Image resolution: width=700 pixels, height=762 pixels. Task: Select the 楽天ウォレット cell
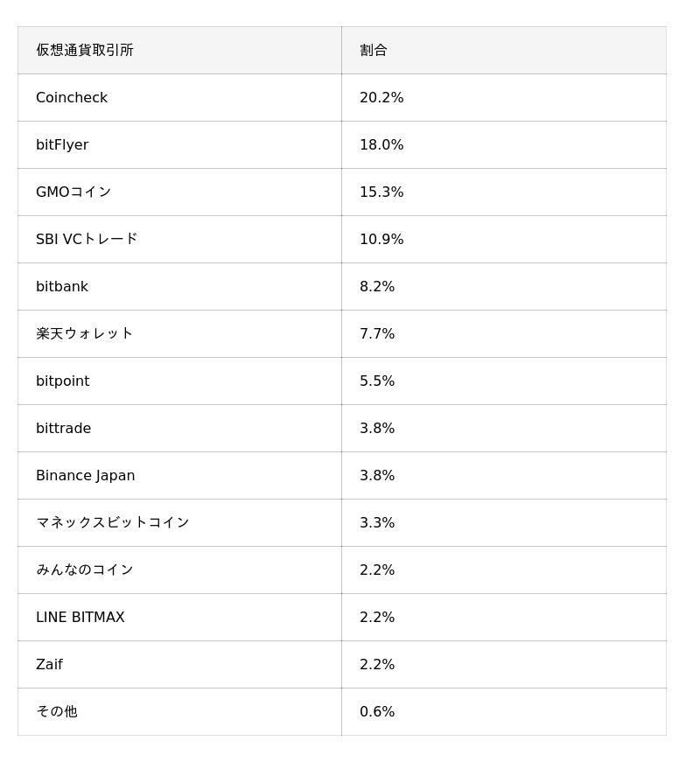[x=84, y=333]
